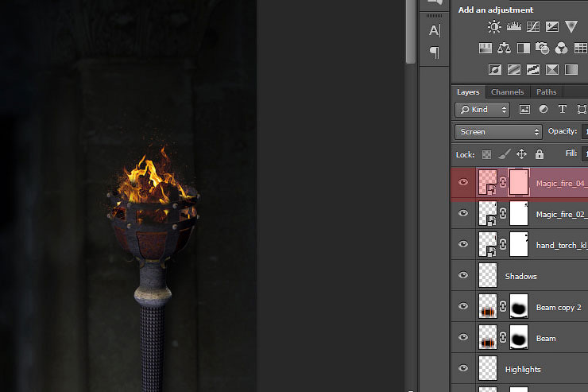Select the Beam layer mask thumbnail
Viewport: 588px width, 392px height.
pyautogui.click(x=519, y=338)
